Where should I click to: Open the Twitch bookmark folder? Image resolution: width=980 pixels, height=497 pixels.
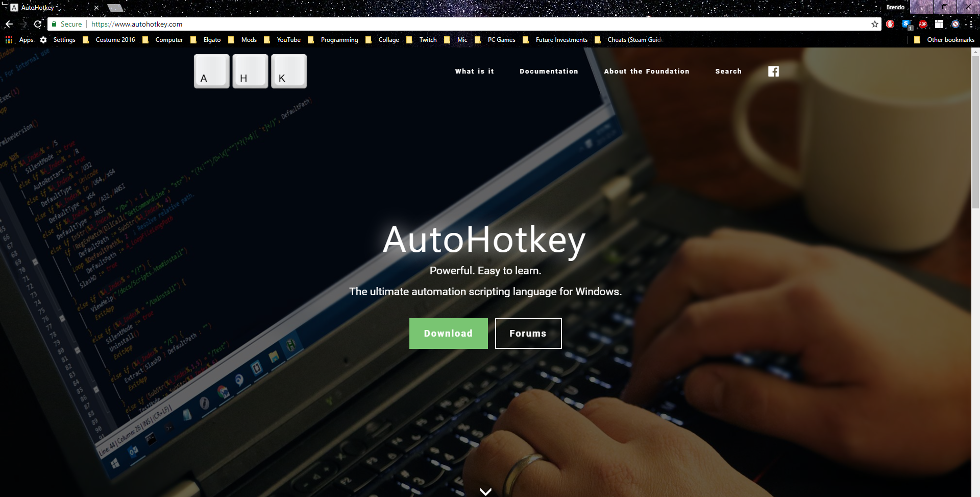point(422,40)
